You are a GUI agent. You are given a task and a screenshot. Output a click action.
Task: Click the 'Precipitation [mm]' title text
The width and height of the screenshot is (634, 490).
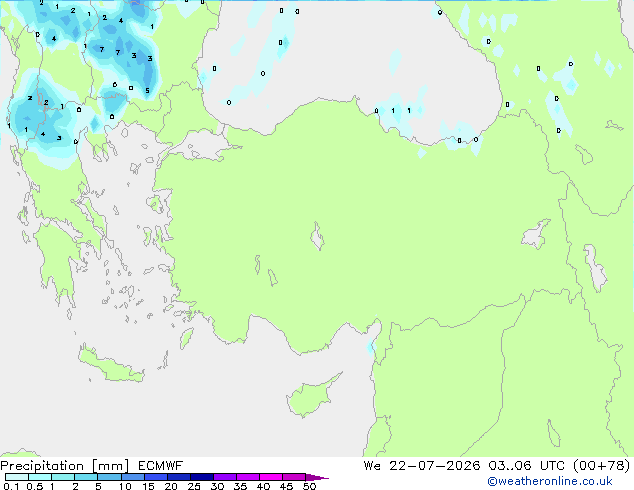tap(65, 466)
